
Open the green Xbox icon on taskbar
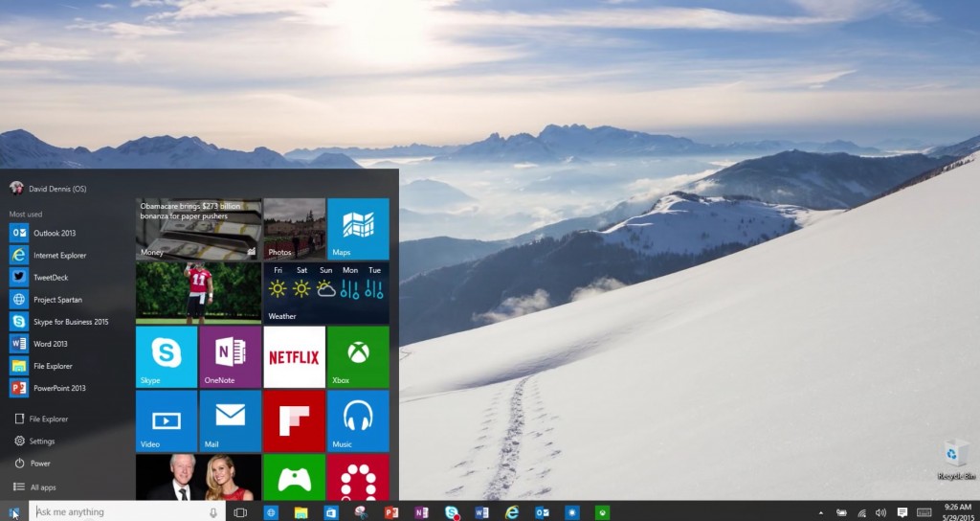pos(602,512)
